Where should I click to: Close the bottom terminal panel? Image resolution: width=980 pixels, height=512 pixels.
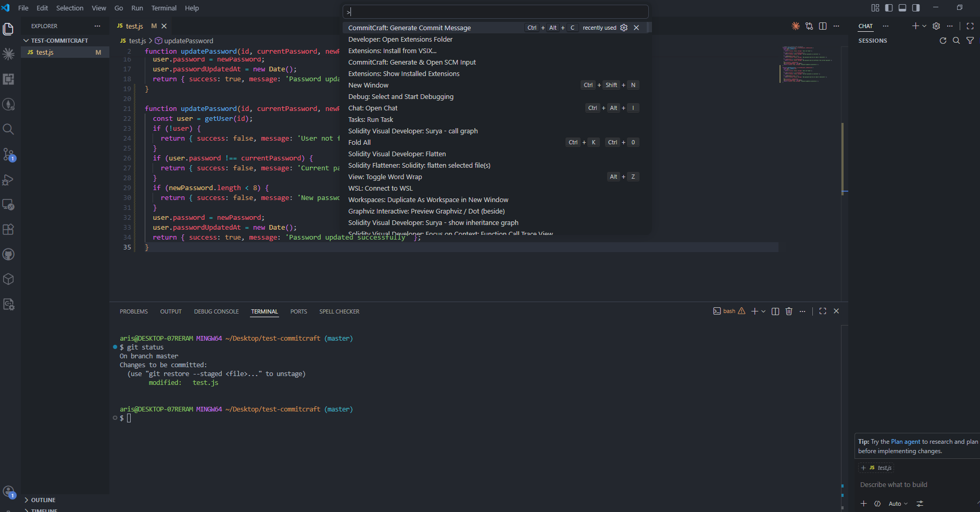[836, 311]
